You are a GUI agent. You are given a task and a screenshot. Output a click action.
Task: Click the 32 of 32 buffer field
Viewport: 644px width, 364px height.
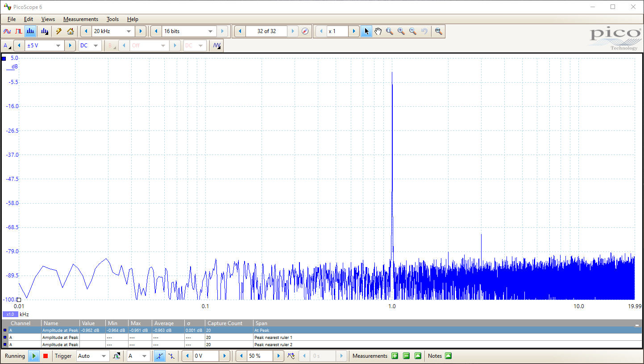tap(266, 31)
